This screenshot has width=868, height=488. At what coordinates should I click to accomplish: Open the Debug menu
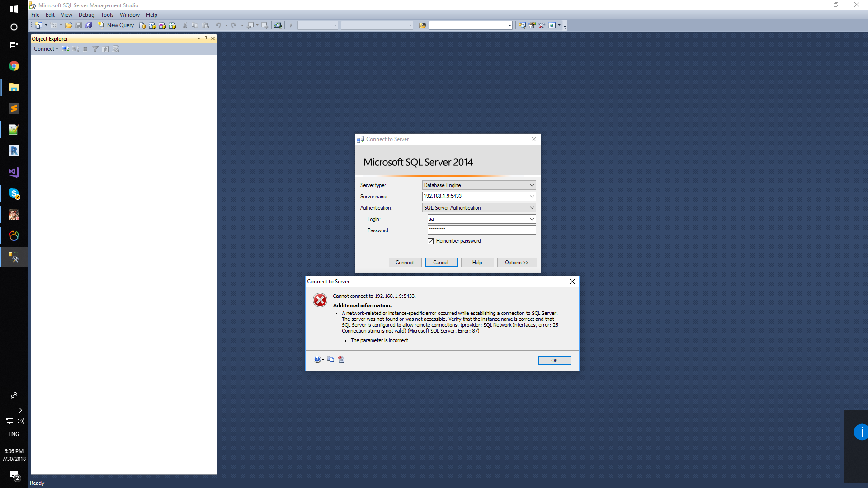[x=86, y=15]
